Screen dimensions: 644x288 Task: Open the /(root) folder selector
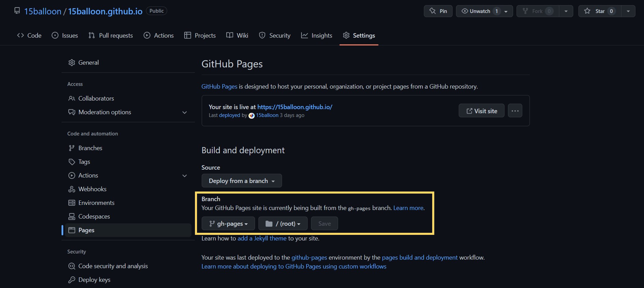click(x=283, y=223)
